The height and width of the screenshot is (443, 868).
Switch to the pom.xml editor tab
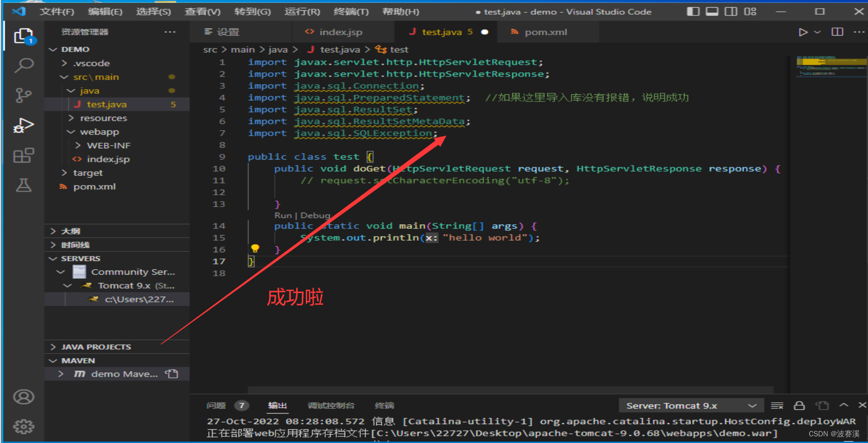point(548,32)
